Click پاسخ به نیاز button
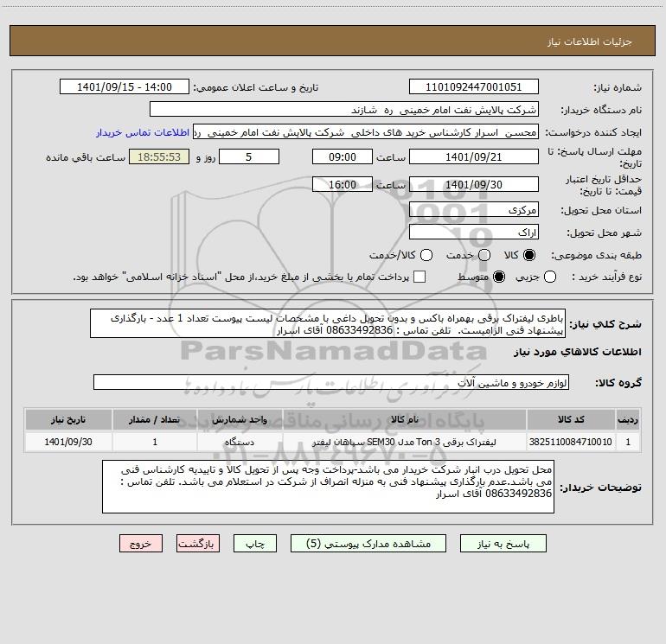The height and width of the screenshot is (644, 666). click(503, 544)
